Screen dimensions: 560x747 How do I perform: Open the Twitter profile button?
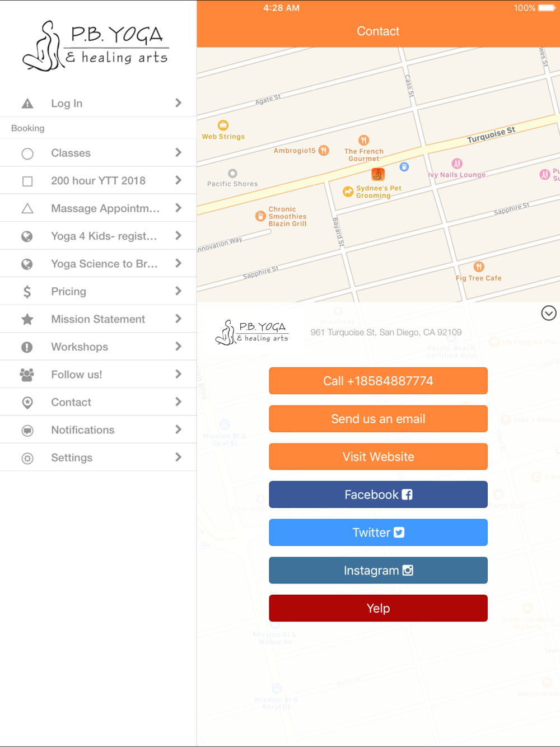(x=378, y=533)
